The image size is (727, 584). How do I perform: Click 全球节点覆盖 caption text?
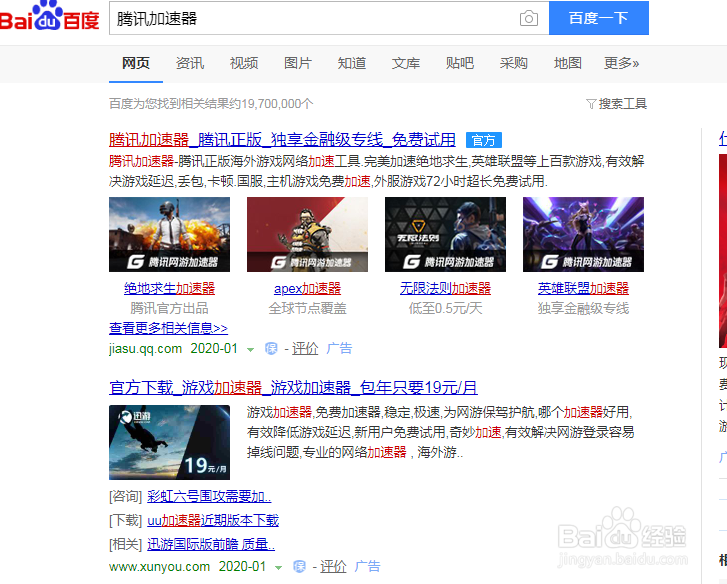pyautogui.click(x=307, y=308)
